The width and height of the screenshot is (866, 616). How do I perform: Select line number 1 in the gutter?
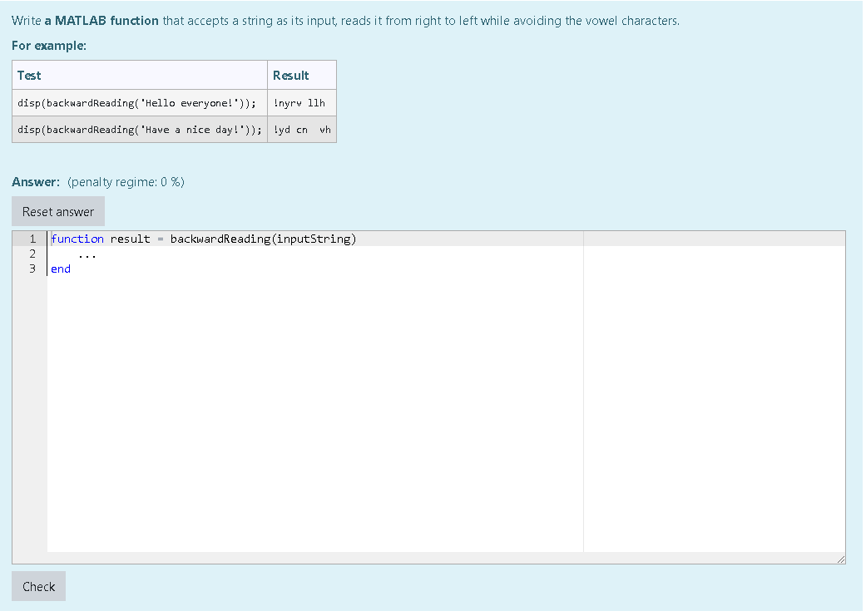[x=32, y=239]
